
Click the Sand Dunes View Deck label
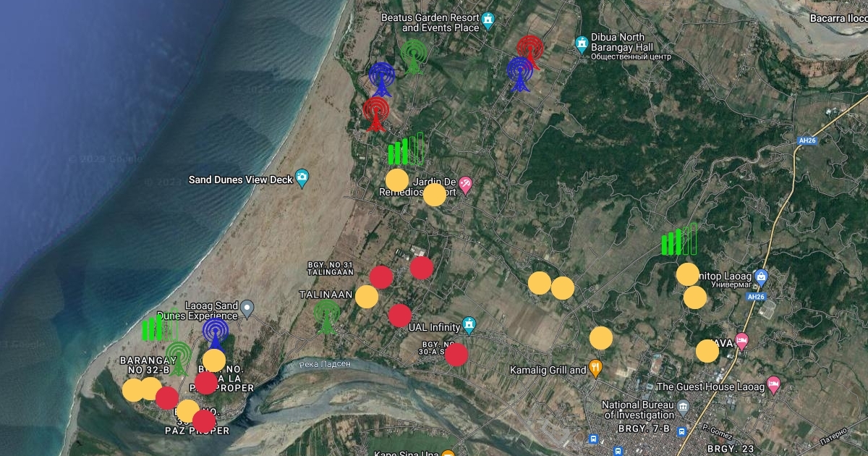(x=240, y=180)
